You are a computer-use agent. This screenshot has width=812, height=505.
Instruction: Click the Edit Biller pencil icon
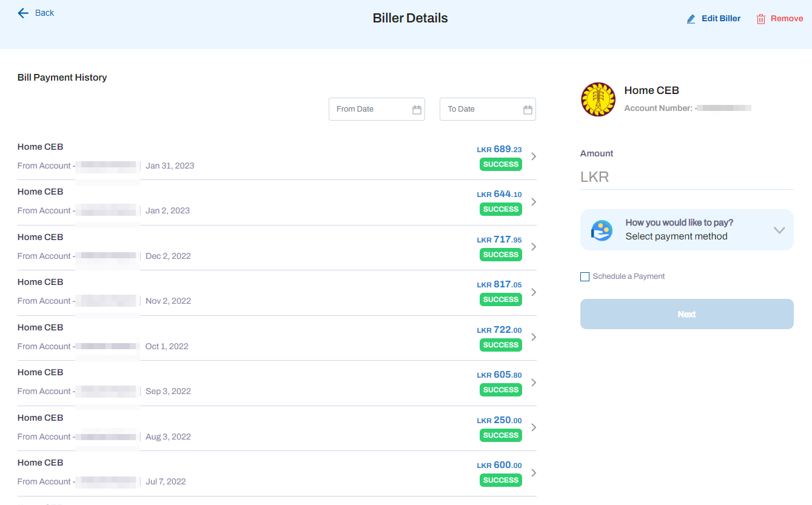pos(691,19)
